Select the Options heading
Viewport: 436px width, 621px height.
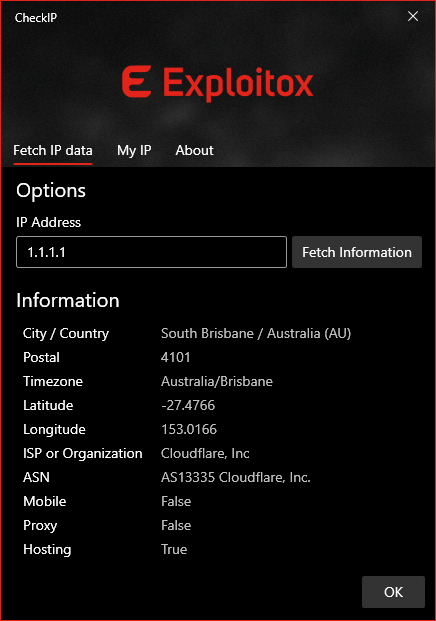point(51,190)
